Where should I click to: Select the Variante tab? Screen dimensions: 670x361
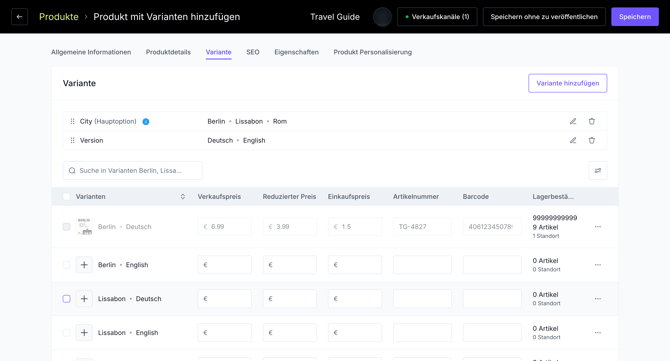218,52
